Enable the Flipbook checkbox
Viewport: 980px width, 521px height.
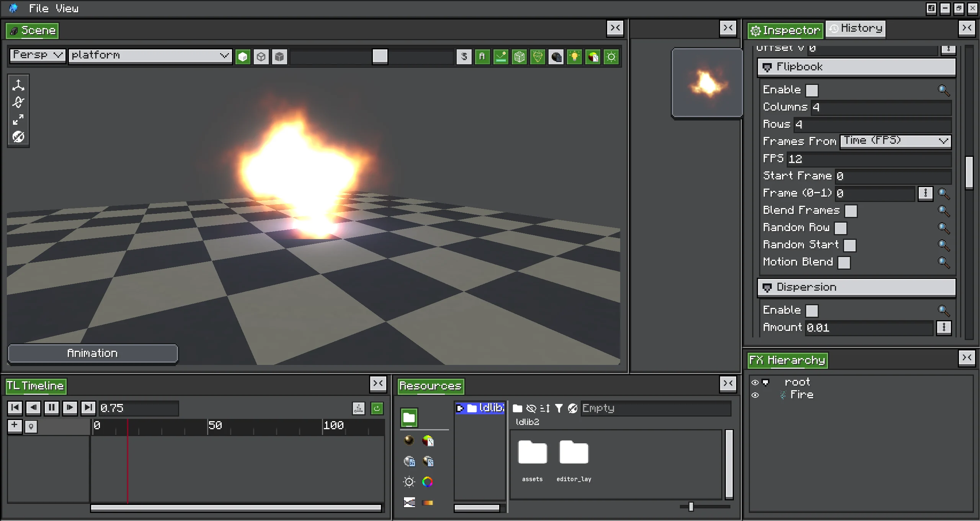point(812,91)
